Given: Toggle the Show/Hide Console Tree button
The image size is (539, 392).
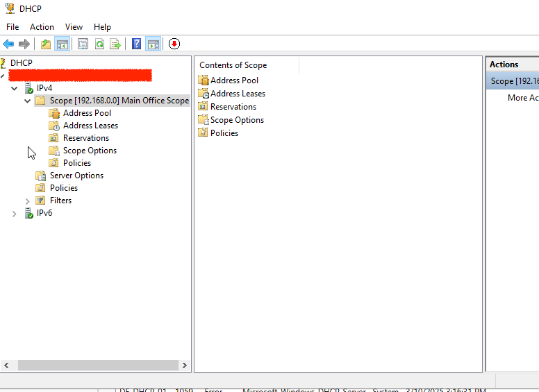Looking at the screenshot, I should 63,44.
